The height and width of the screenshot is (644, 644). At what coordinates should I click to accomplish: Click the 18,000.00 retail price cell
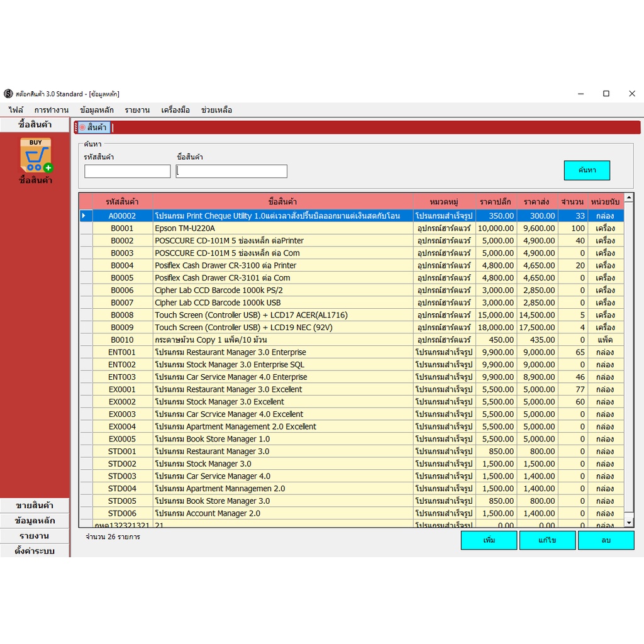[496, 327]
